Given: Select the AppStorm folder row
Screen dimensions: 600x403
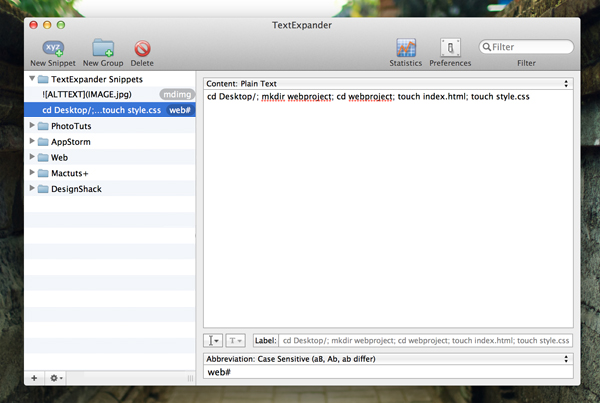Looking at the screenshot, I should 110,141.
